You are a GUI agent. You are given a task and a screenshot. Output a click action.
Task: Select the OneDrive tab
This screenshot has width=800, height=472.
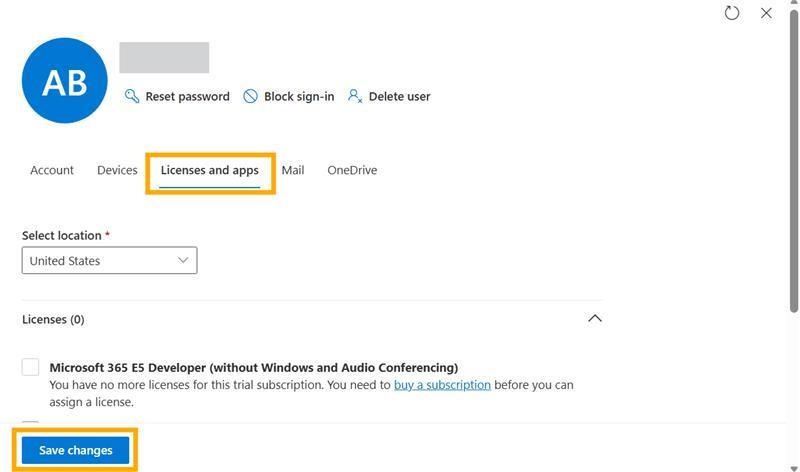click(352, 170)
